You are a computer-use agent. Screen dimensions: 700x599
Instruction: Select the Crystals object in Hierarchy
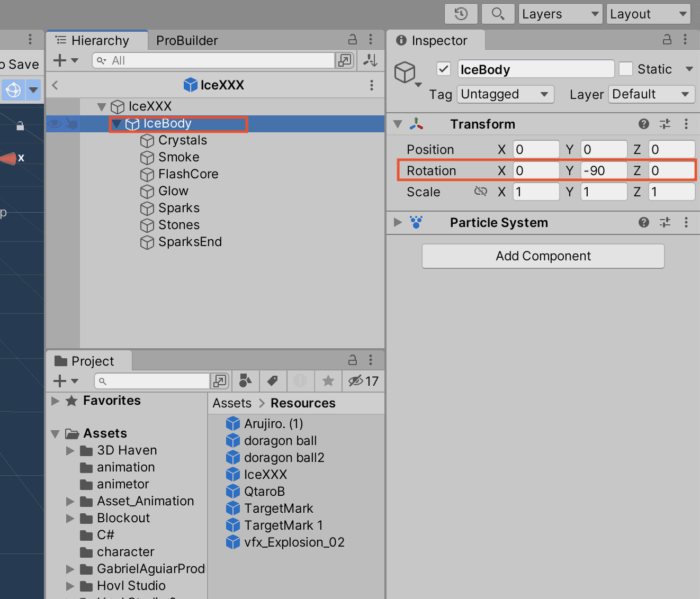point(182,140)
